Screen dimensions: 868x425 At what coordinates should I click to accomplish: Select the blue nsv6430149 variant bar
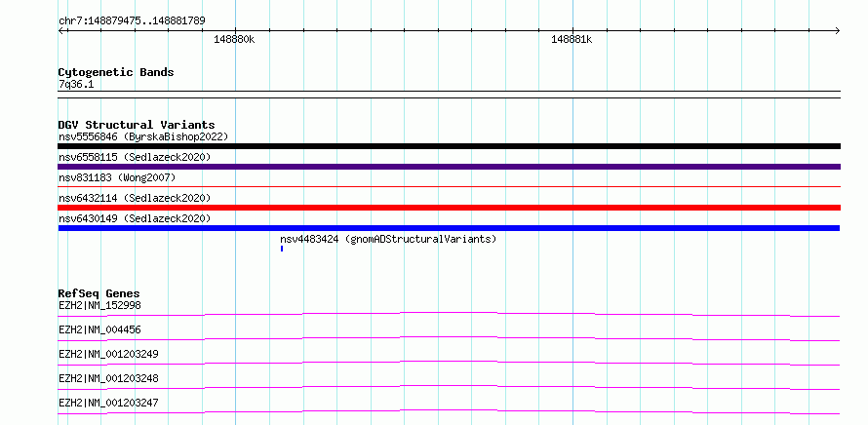tap(449, 228)
